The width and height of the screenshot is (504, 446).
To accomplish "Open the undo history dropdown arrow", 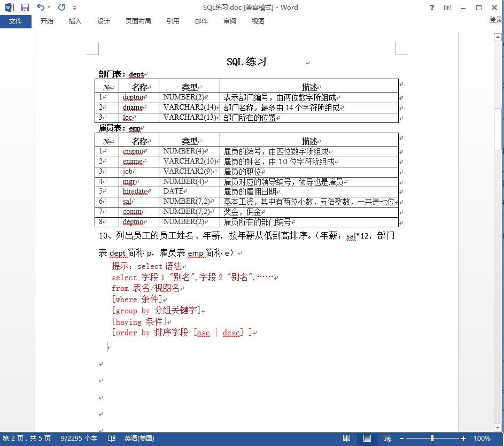I will pos(49,7).
